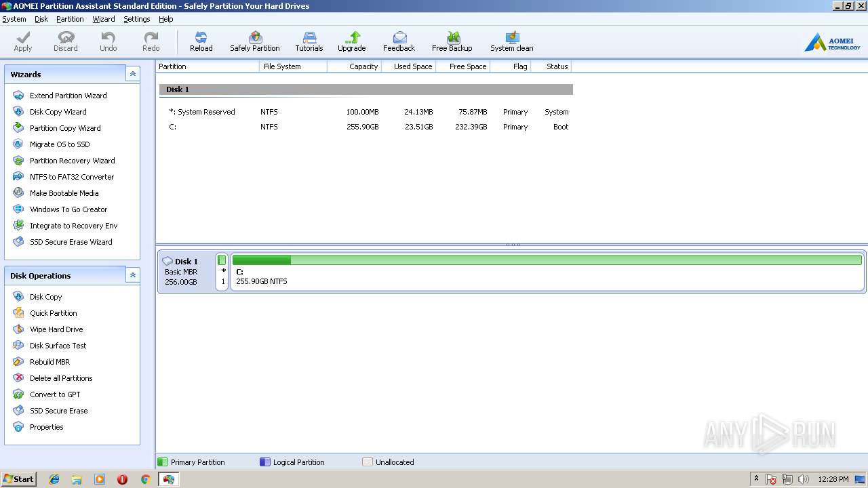
Task: Click the Quick Partition icon
Action: click(18, 313)
